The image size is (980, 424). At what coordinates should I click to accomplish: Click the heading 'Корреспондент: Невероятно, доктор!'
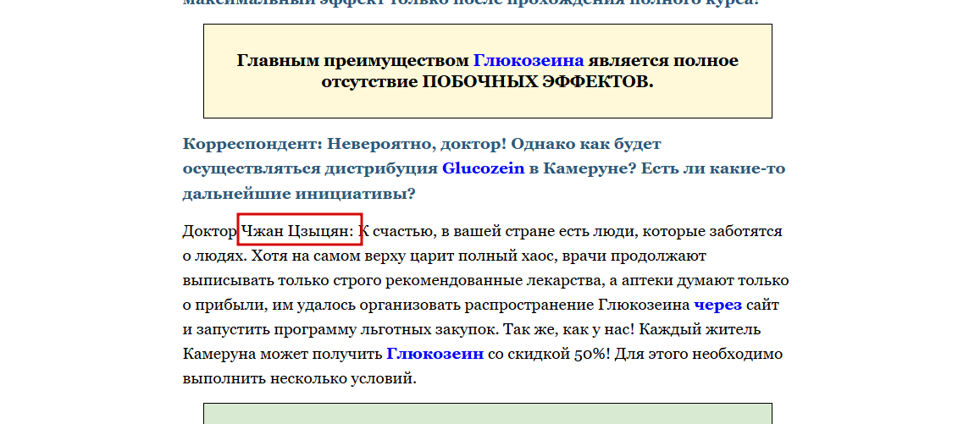(345, 144)
